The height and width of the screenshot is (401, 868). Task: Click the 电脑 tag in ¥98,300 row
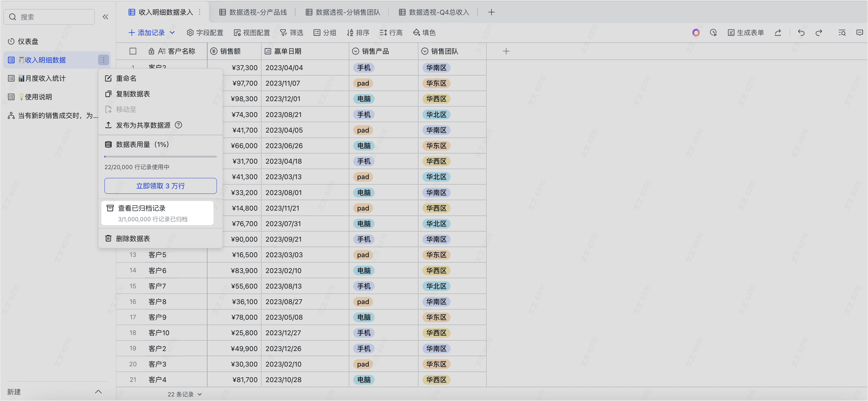pyautogui.click(x=364, y=99)
